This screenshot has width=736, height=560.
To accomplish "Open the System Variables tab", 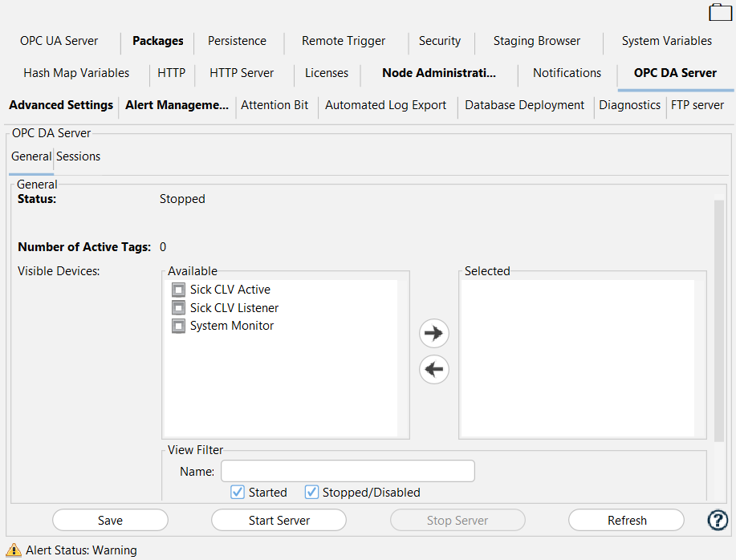I will click(666, 41).
